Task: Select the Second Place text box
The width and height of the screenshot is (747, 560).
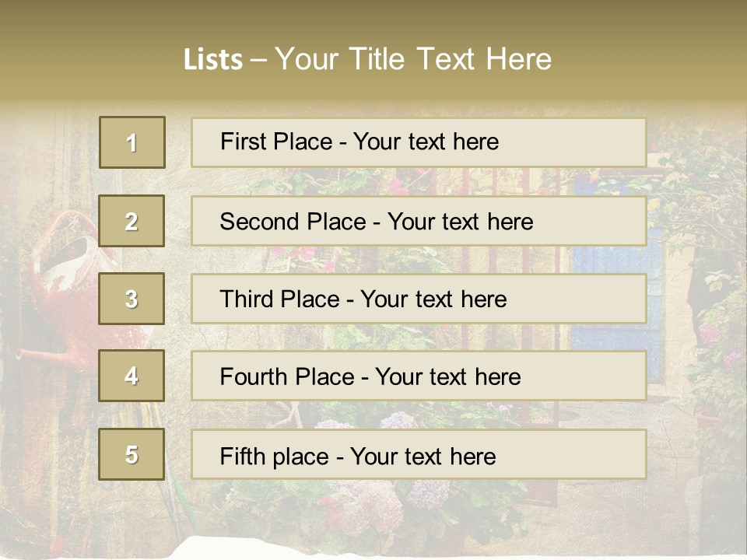Action: click(419, 221)
